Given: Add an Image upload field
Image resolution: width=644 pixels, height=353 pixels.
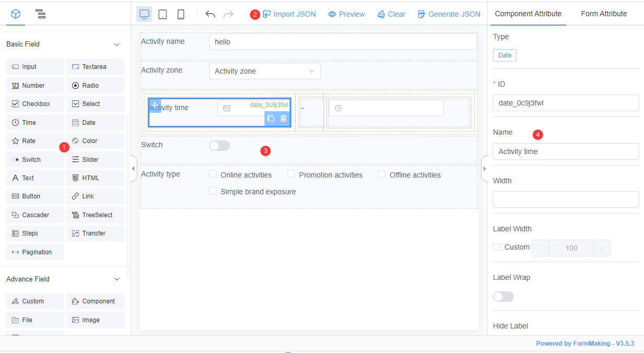Looking at the screenshot, I should pyautogui.click(x=95, y=320).
